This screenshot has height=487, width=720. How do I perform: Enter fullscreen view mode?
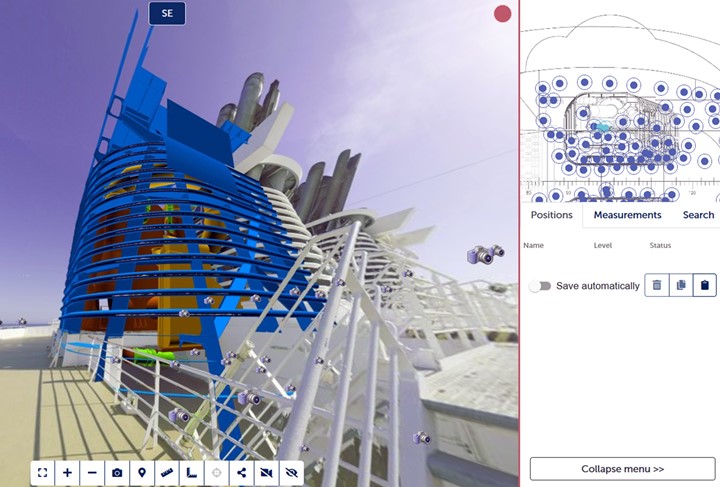42,473
